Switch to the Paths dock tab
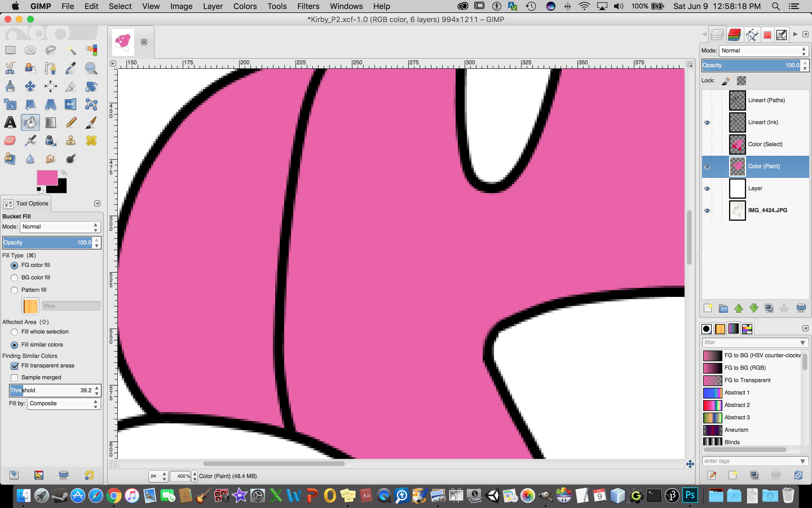 coord(752,35)
